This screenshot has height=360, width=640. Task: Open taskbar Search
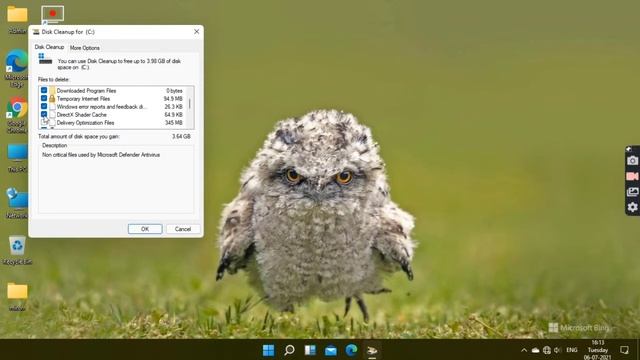click(x=289, y=350)
